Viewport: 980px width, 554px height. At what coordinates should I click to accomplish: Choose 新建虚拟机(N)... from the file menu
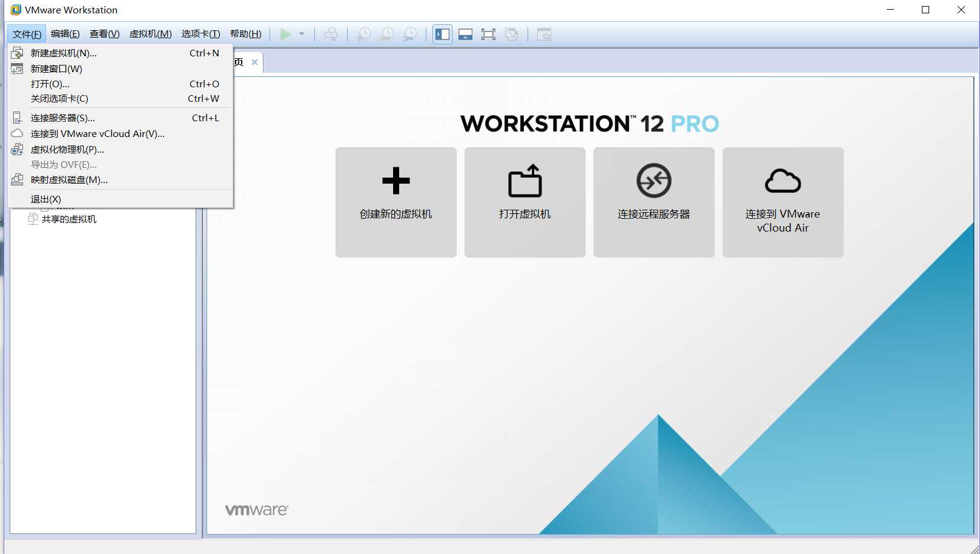121,53
